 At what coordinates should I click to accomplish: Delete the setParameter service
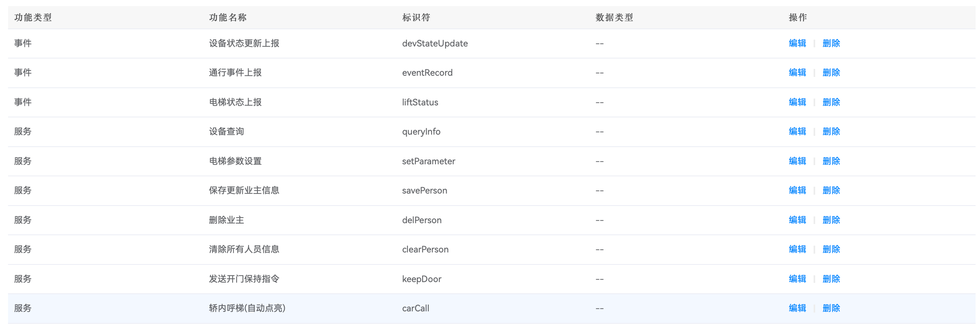tap(831, 161)
